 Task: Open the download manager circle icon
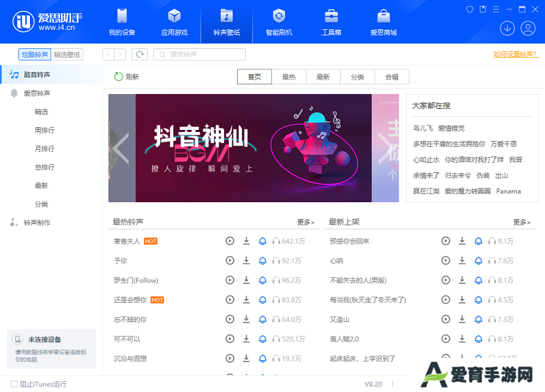click(507, 28)
